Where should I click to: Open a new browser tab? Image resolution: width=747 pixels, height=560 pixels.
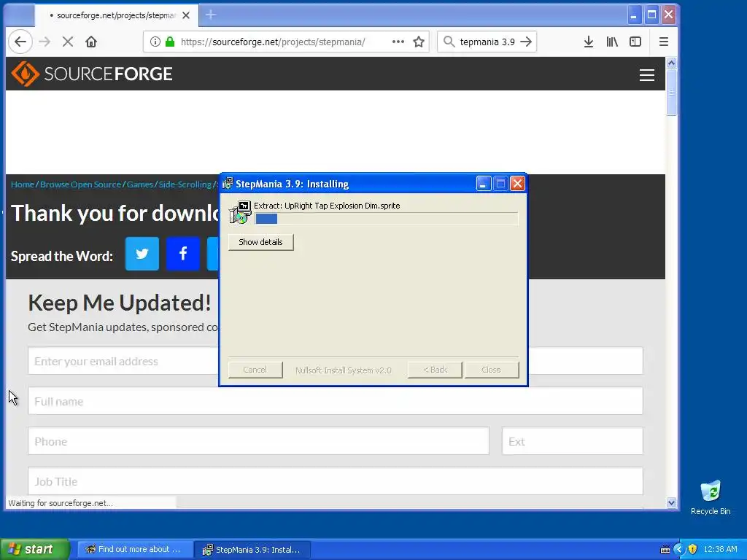click(x=211, y=15)
